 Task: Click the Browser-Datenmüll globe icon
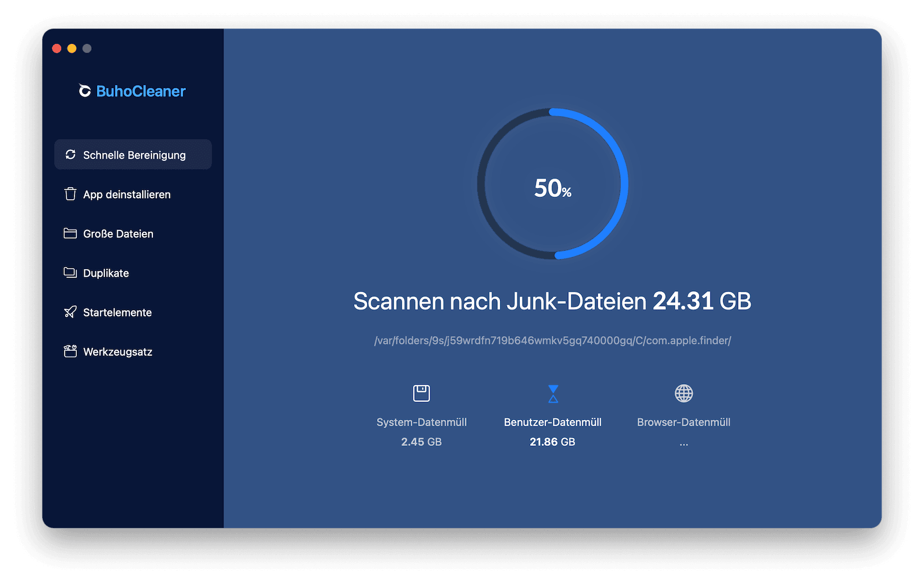click(684, 394)
